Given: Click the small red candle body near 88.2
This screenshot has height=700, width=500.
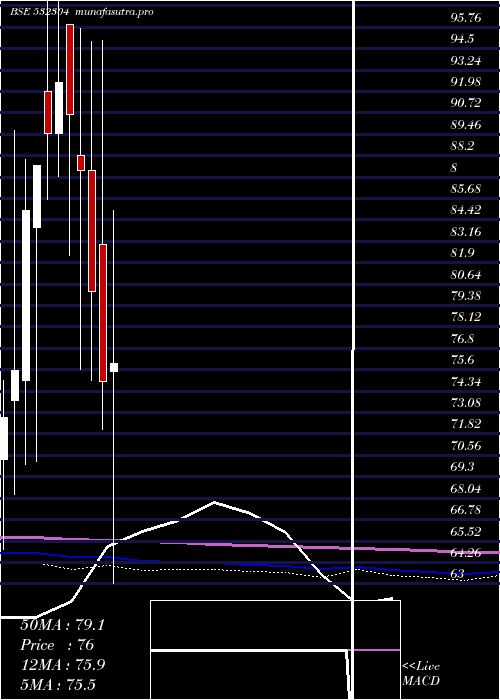Looking at the screenshot, I should click(81, 163).
